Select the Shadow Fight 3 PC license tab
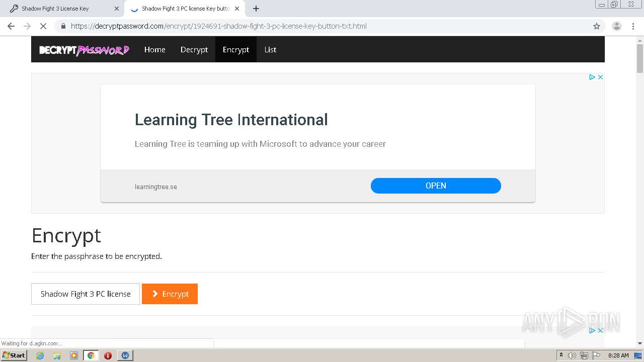 [x=184, y=9]
